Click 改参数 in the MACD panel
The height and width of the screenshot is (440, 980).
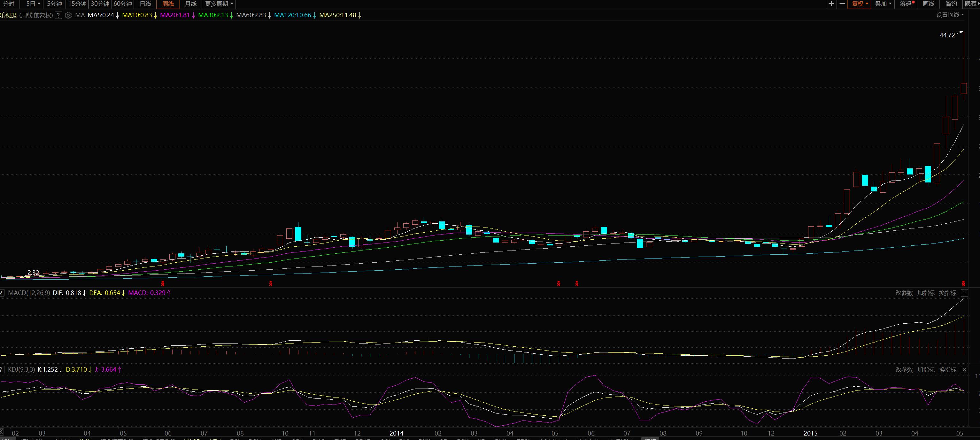click(904, 293)
